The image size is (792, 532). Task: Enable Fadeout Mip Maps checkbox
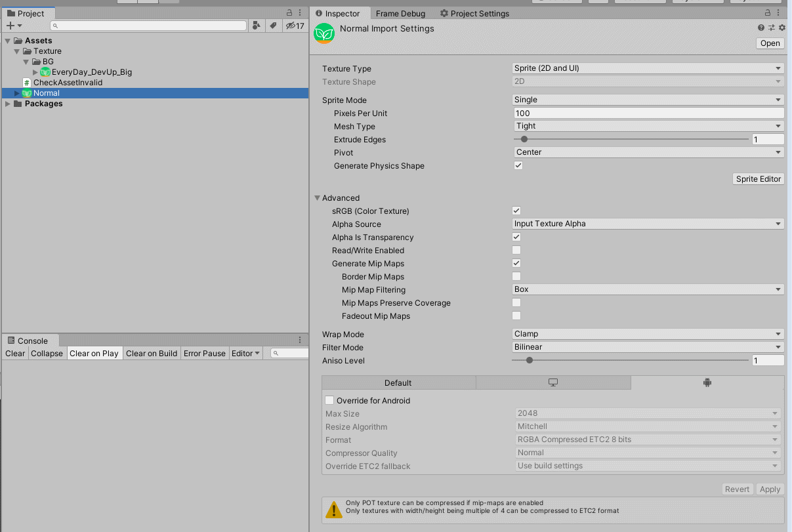[516, 316]
